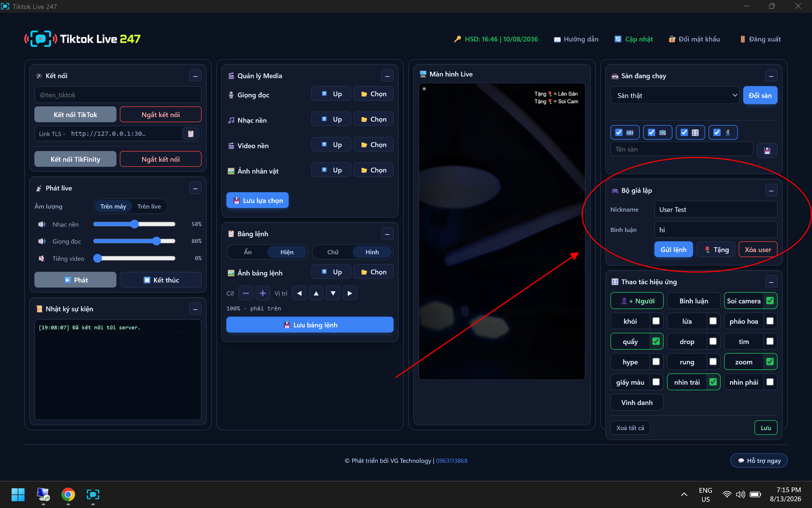The height and width of the screenshot is (508, 812).
Task: Collapse the Quản lý Media panel
Action: point(387,76)
